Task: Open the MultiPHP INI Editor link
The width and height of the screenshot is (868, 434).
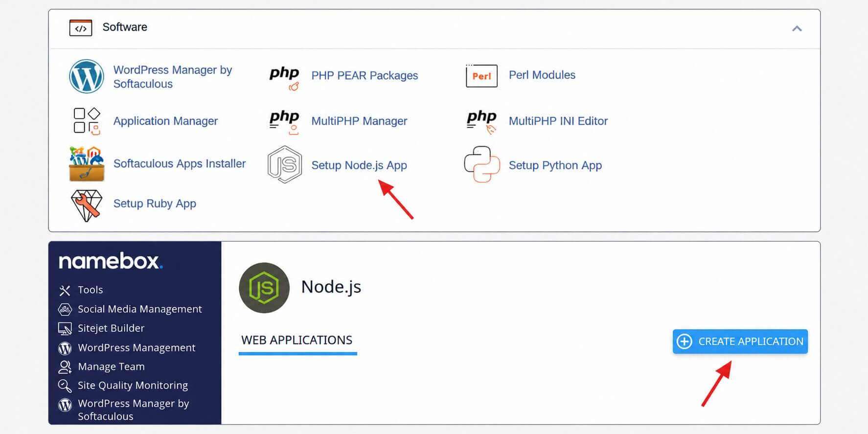Action: (558, 121)
